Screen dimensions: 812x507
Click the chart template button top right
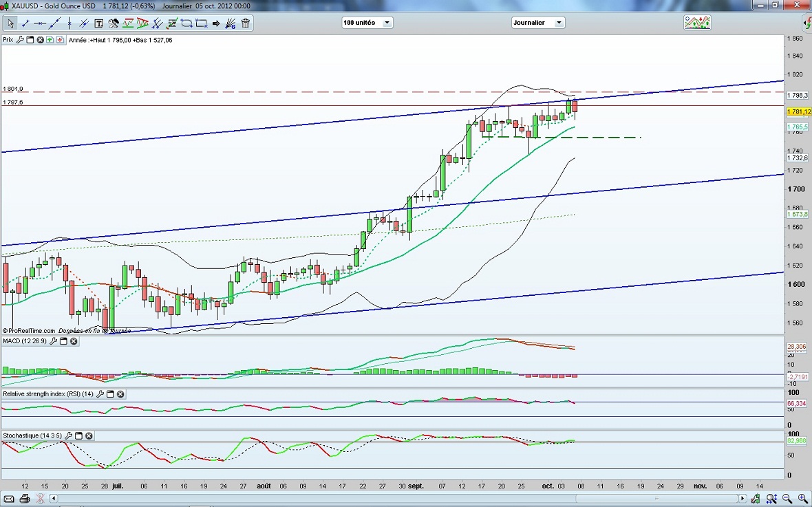tap(696, 23)
